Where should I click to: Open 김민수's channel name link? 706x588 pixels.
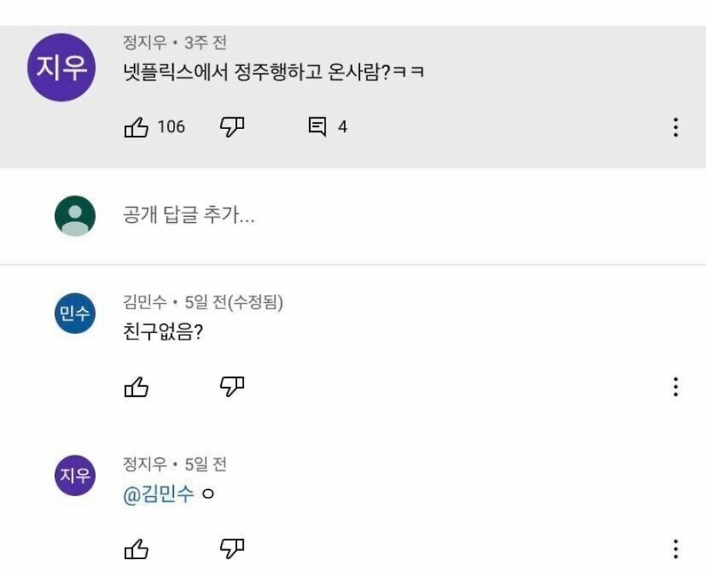click(x=145, y=302)
